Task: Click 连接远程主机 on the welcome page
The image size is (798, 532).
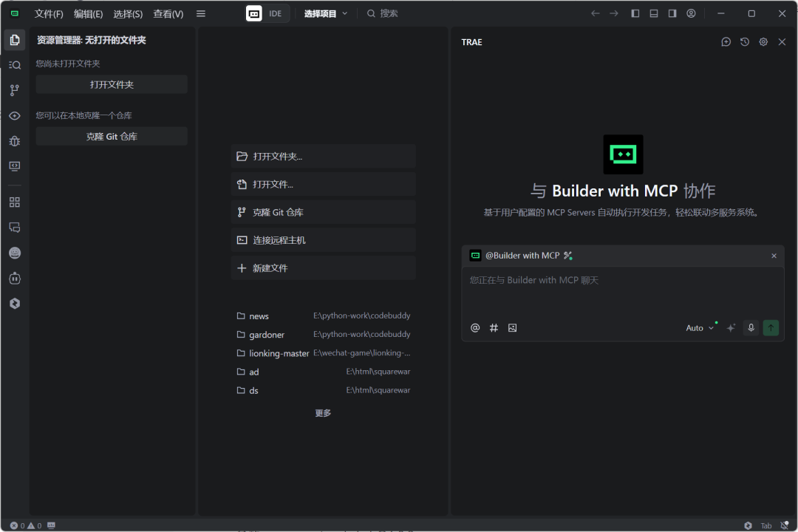Action: click(x=323, y=240)
